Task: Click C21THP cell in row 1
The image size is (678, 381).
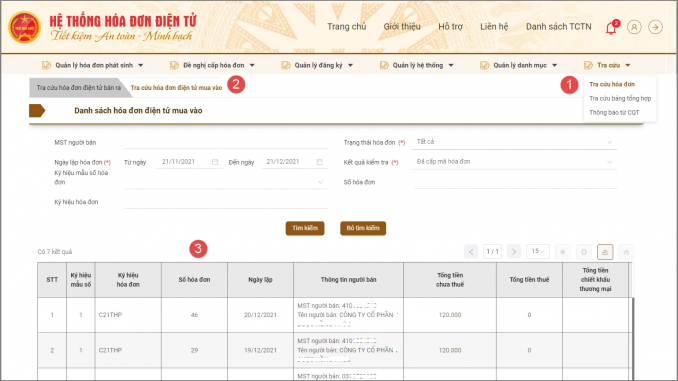Action: [x=128, y=315]
